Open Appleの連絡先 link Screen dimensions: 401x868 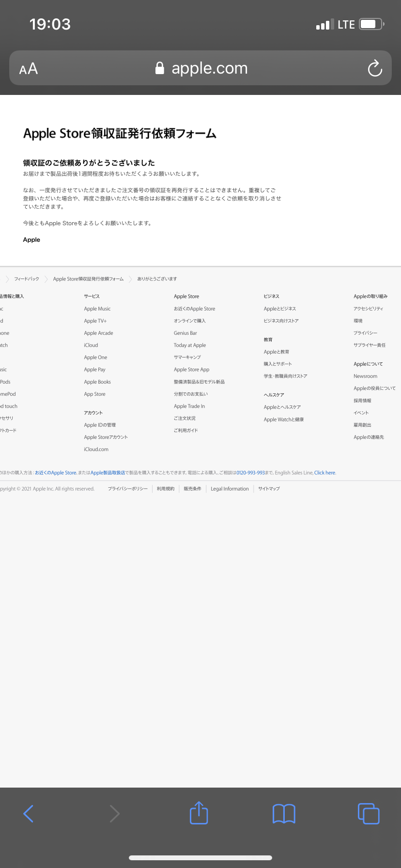click(369, 437)
